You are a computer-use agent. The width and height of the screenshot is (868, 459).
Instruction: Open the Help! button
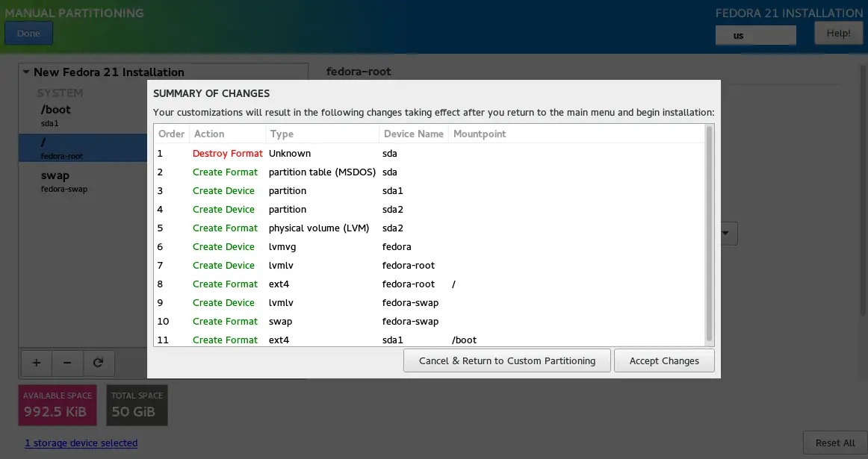[838, 33]
